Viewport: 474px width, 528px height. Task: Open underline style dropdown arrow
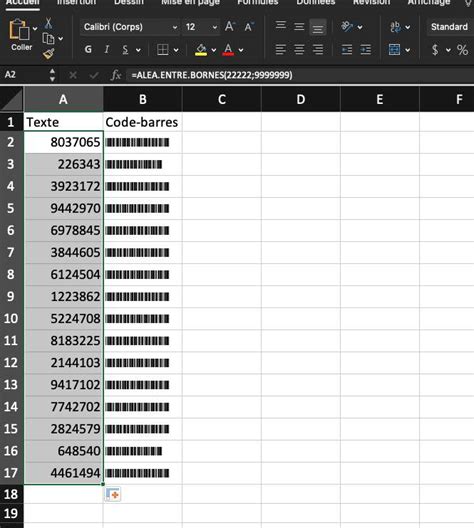(x=138, y=50)
